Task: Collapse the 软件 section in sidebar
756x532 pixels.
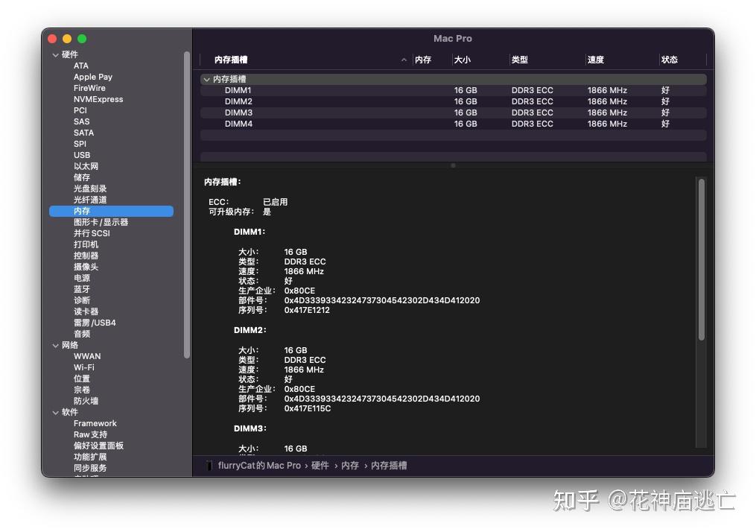Action: (x=55, y=412)
